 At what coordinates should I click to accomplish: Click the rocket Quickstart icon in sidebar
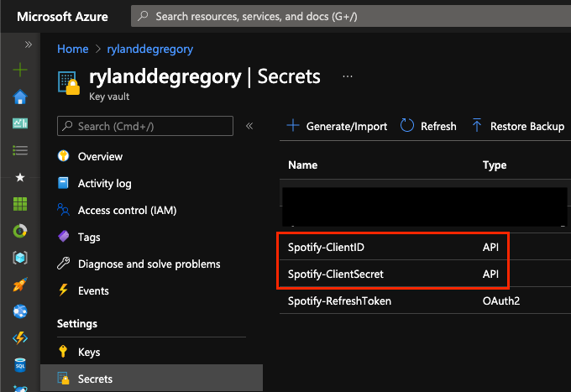click(x=20, y=285)
